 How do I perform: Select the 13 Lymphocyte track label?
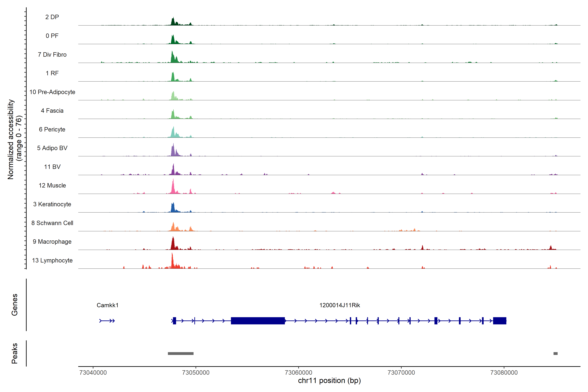point(52,260)
